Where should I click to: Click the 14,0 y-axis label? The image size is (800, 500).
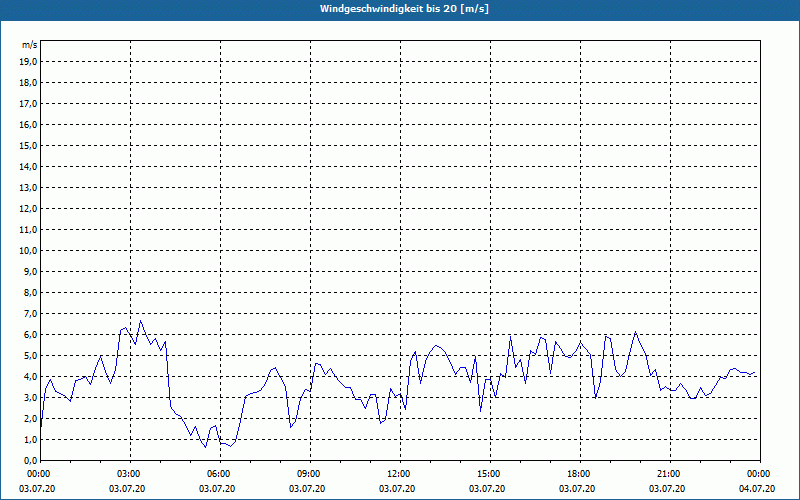pos(28,166)
